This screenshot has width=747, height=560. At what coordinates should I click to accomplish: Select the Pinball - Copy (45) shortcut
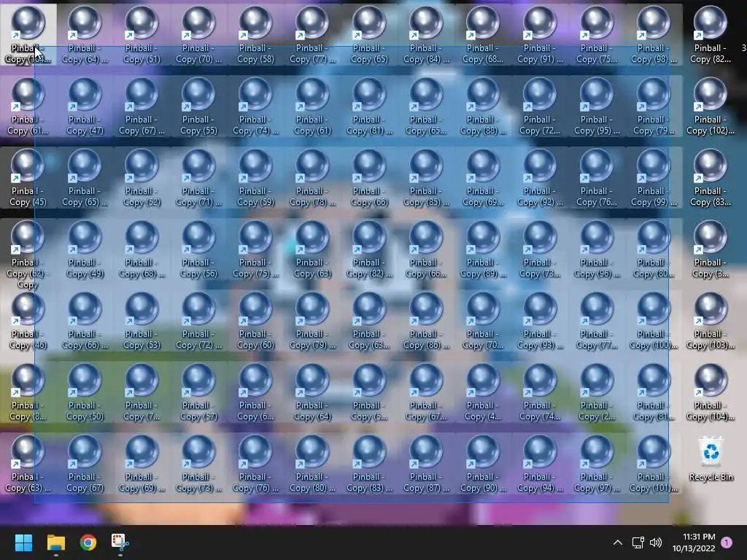pyautogui.click(x=28, y=178)
